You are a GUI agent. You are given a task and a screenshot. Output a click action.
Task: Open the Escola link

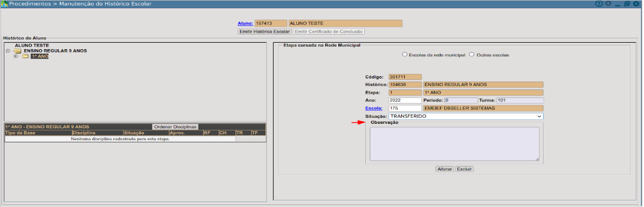point(374,108)
